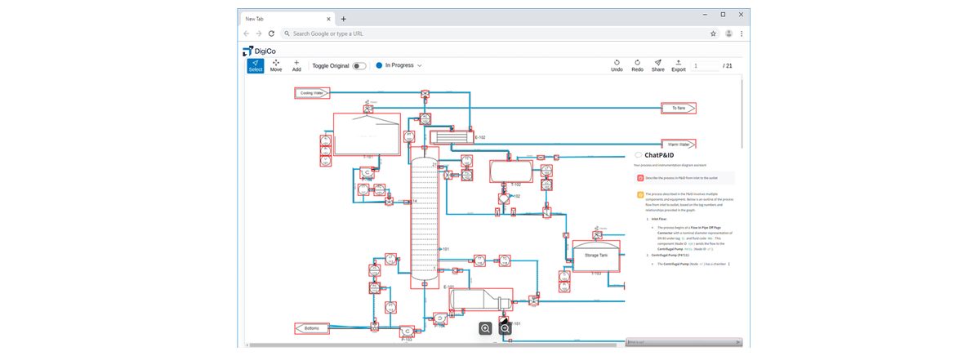Screen dimensions: 980x356
Task: Open the browser three-dot menu
Action: [x=742, y=33]
